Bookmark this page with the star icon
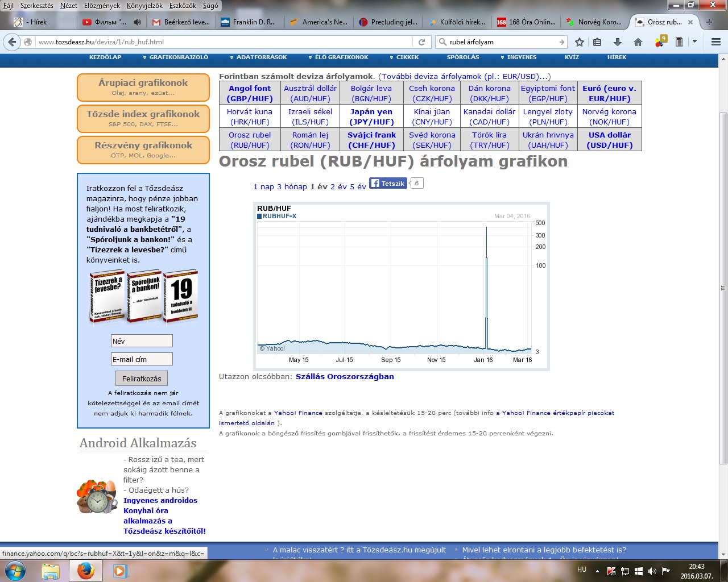The image size is (728, 582). (x=580, y=42)
